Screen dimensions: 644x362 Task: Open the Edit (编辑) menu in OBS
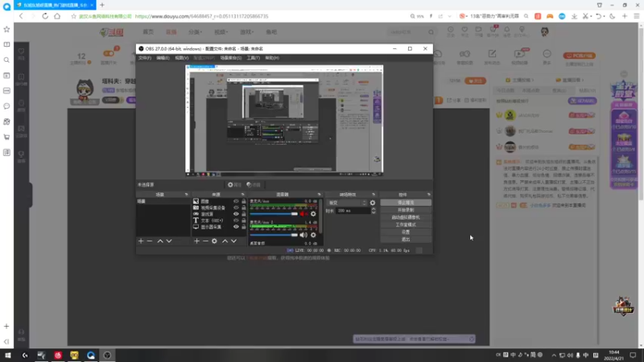163,58
